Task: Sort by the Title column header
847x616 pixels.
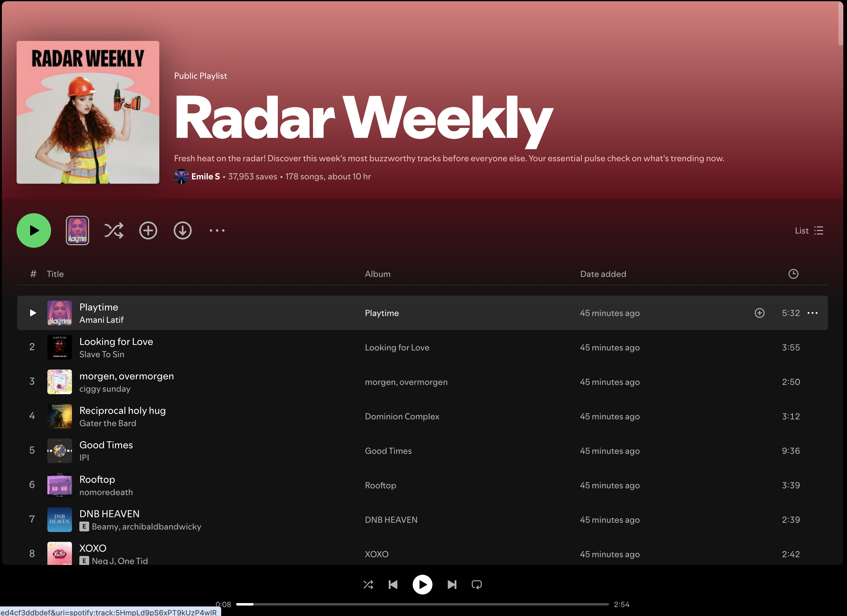Action: [x=55, y=274]
